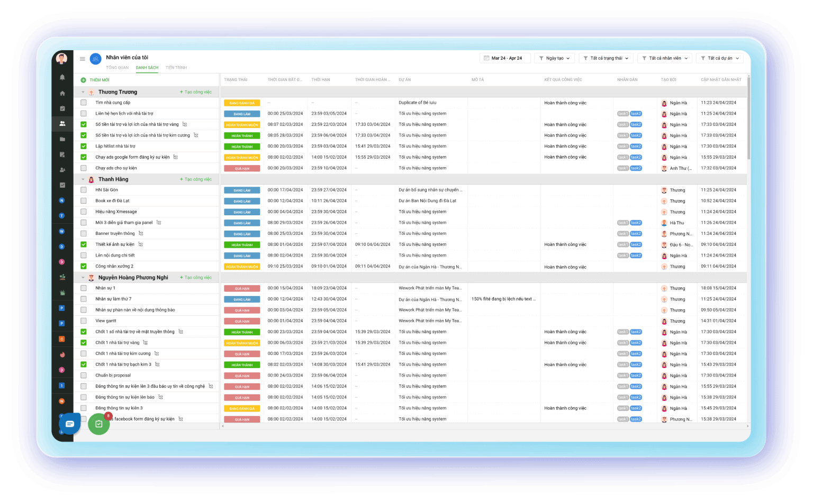Open subtask icon next to Banner truyền thông
Screen dimensions: 813x504
tap(141, 233)
